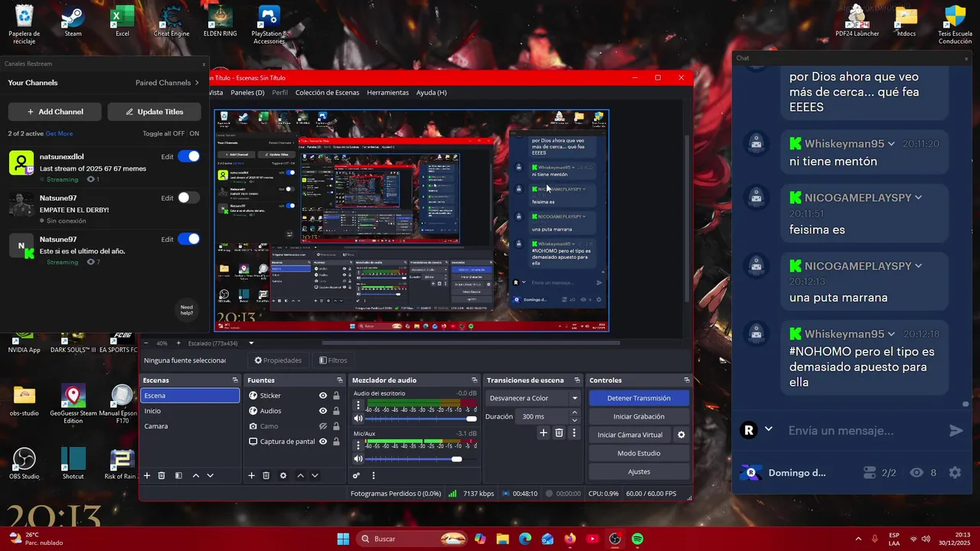Viewport: 980px width, 551px height.
Task: Open Colección de Escenas menu
Action: pos(327,93)
